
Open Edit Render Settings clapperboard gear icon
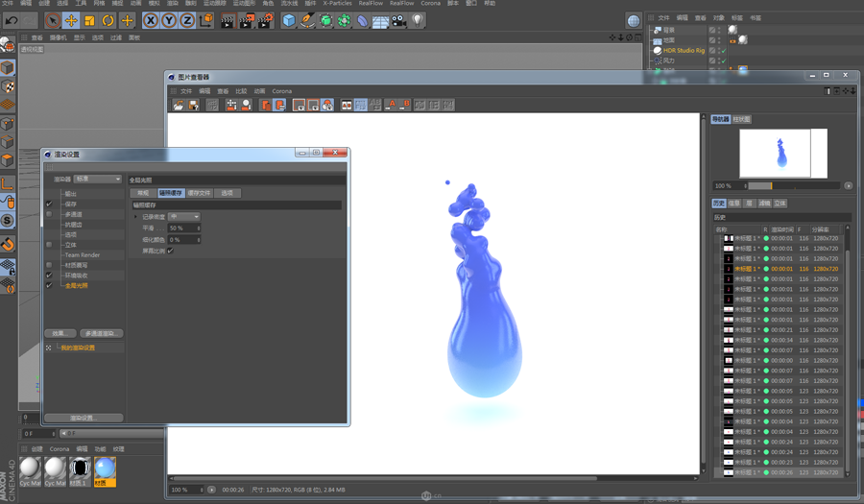[x=266, y=21]
